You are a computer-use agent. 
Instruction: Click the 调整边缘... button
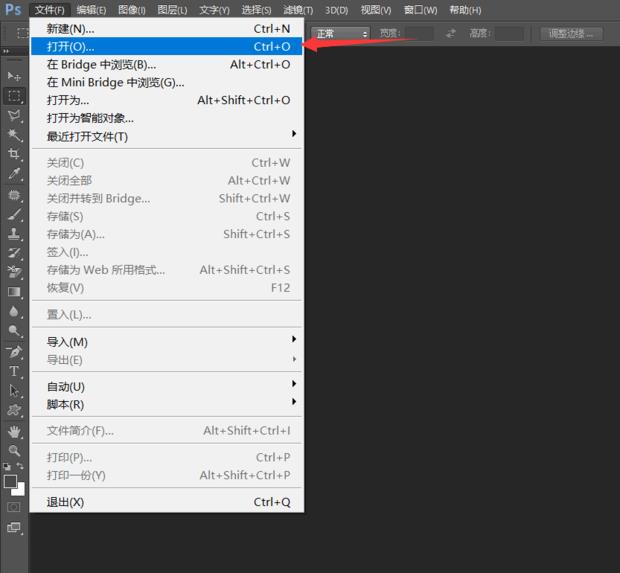coord(573,33)
